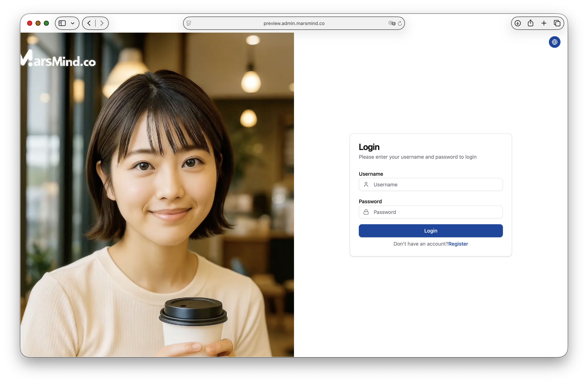Click the Login submit button
The image size is (588, 384).
(430, 230)
